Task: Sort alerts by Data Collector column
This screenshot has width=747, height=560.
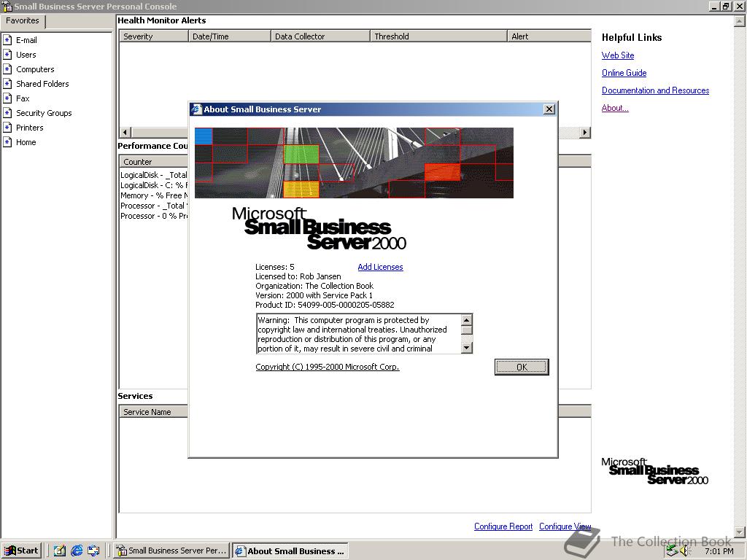Action: 320,36
